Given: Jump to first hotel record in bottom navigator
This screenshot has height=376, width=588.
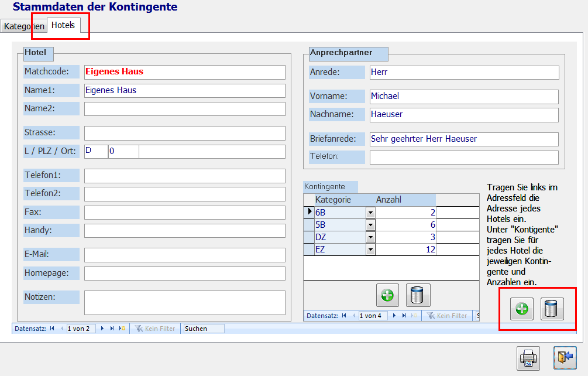Looking at the screenshot, I should pyautogui.click(x=53, y=329).
